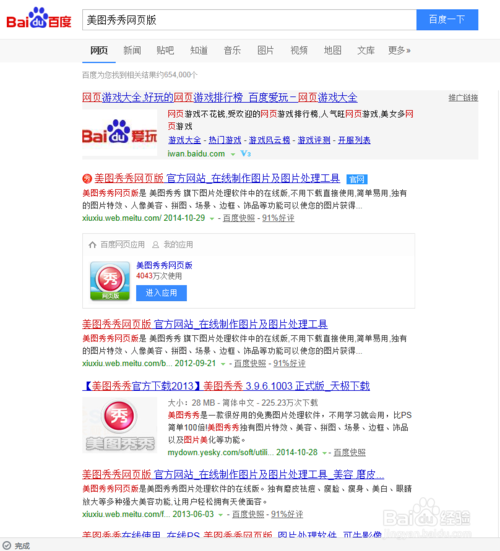Expand the dropdown arrow after date 2014-10-29
The width and height of the screenshot is (500, 551).
point(212,219)
